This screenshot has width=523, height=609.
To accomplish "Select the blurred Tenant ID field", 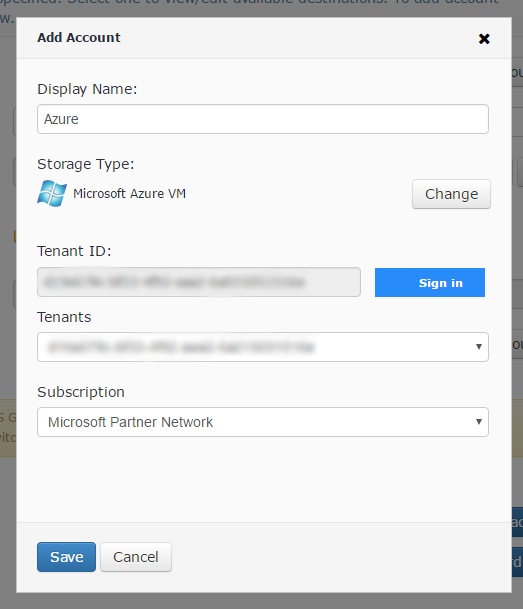I will pyautogui.click(x=199, y=282).
